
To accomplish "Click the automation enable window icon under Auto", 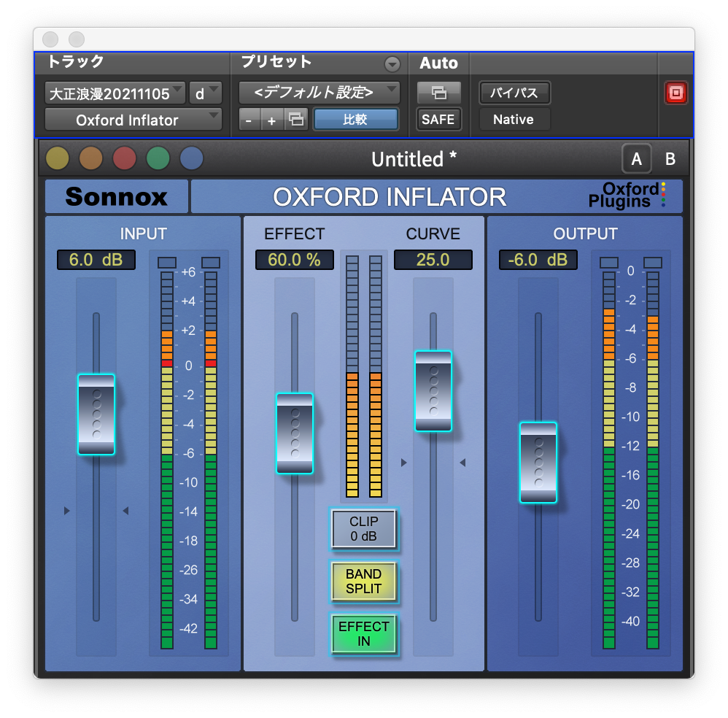I will click(438, 93).
